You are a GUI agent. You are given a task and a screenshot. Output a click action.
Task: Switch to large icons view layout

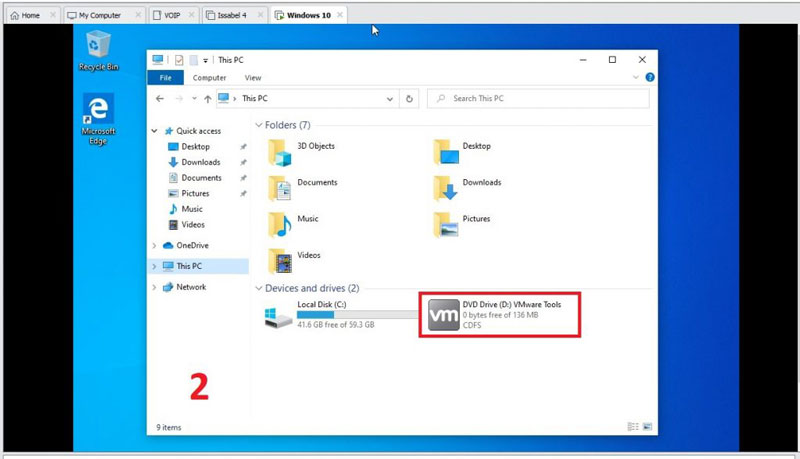point(647,426)
